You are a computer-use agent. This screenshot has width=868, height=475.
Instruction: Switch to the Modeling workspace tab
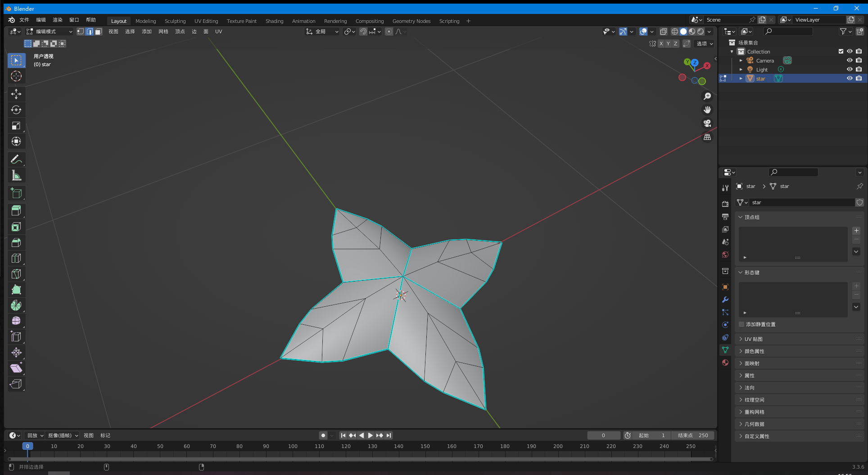(146, 21)
